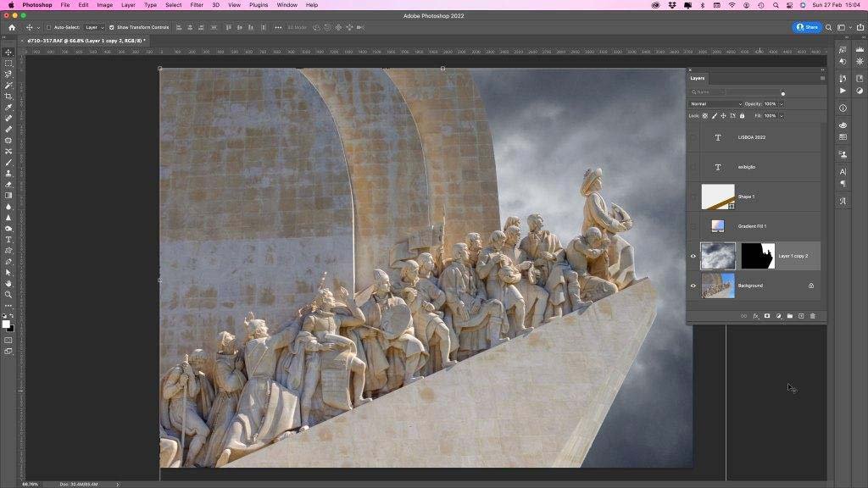Show the exibição text layer

[693, 167]
